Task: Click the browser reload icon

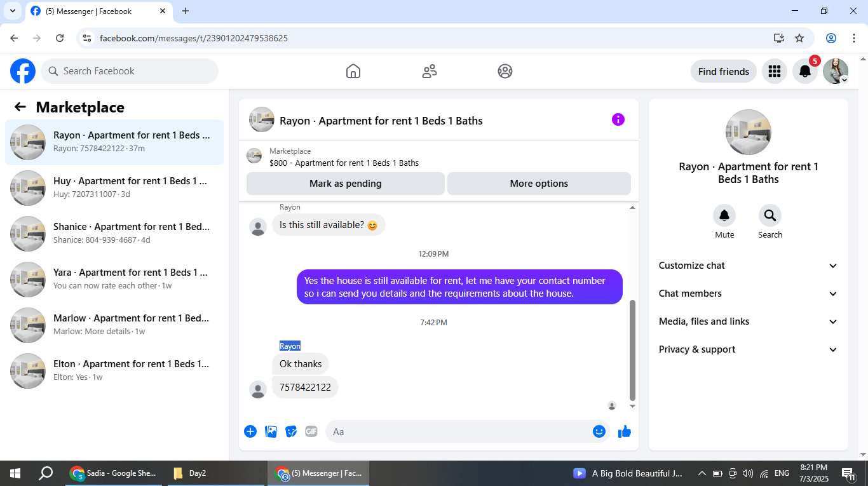Action: 60,38
